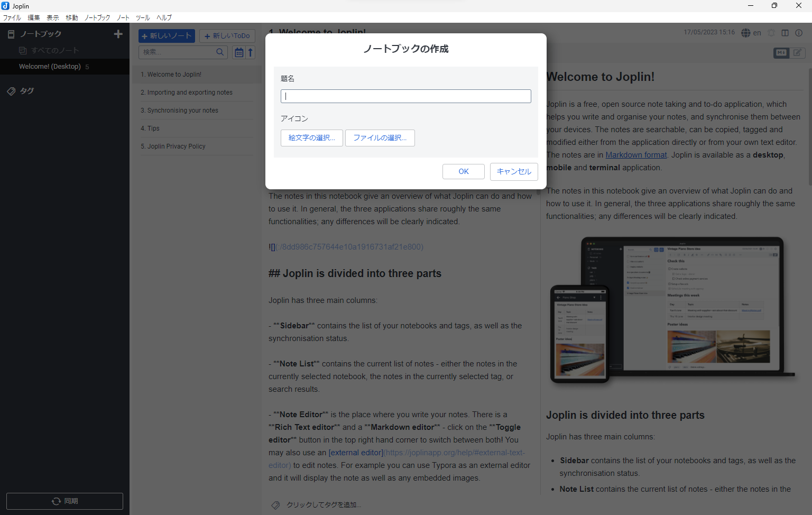This screenshot has height=515, width=812.
Task: Click the alarm bell icon
Action: tap(771, 33)
